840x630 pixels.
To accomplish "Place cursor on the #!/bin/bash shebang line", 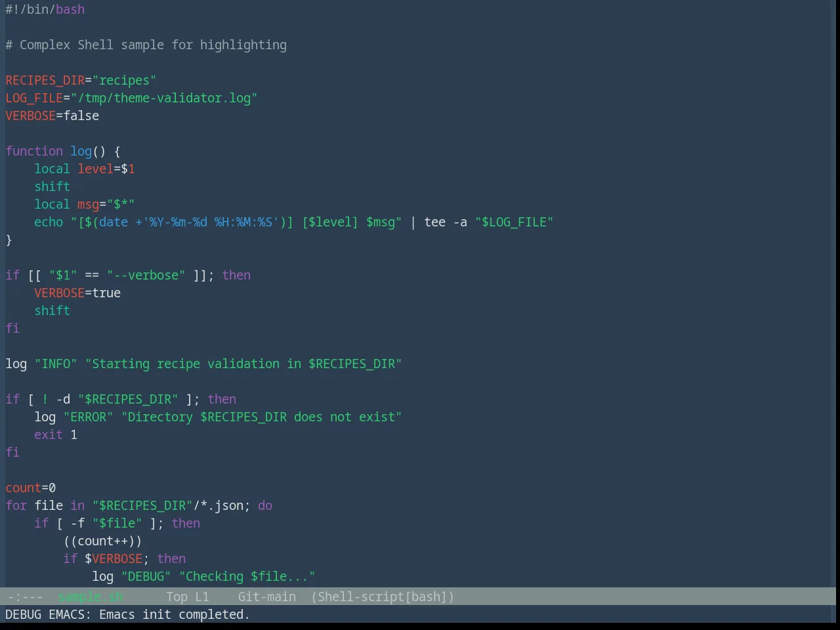I will (x=45, y=9).
